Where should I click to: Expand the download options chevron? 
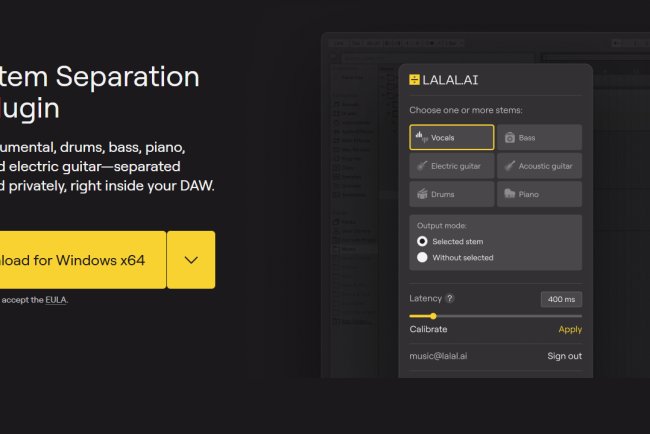[191, 260]
